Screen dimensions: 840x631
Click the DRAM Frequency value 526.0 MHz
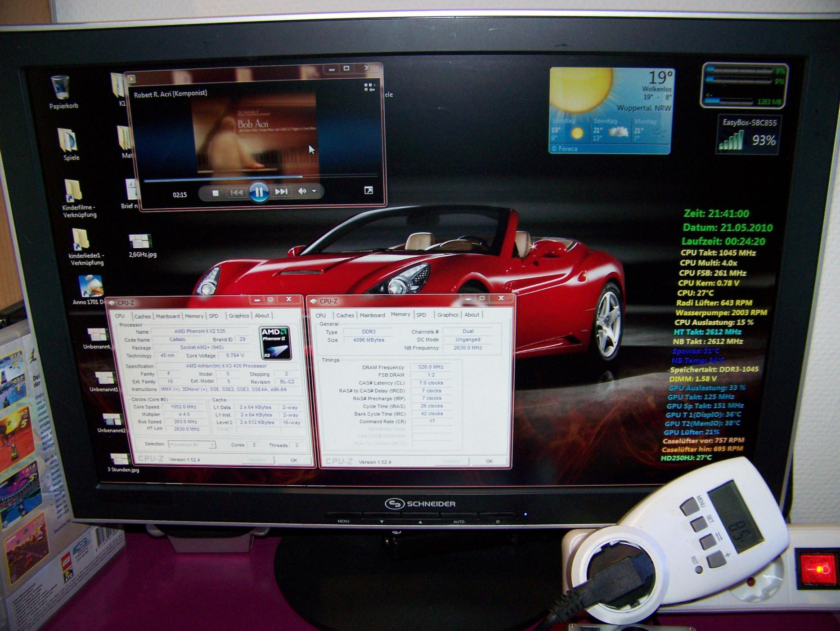(x=431, y=367)
